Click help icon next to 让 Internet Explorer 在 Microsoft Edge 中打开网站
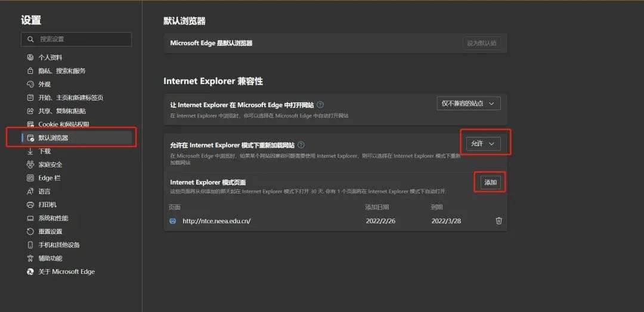 pyautogui.click(x=320, y=105)
